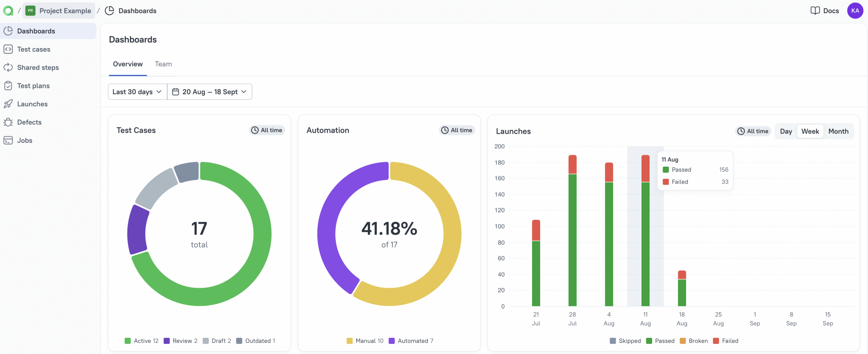This screenshot has width=868, height=354.
Task: Open the KA user avatar menu
Action: click(x=855, y=11)
